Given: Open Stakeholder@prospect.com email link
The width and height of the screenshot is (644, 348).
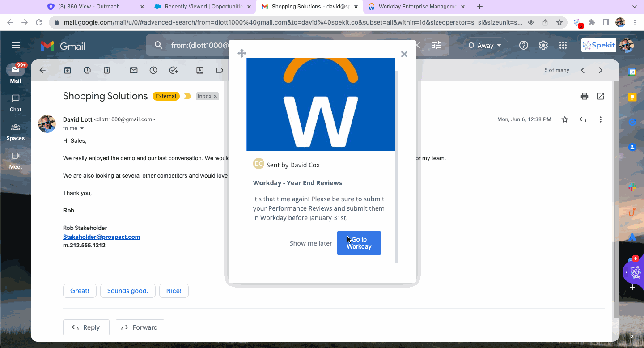Looking at the screenshot, I should coord(102,237).
